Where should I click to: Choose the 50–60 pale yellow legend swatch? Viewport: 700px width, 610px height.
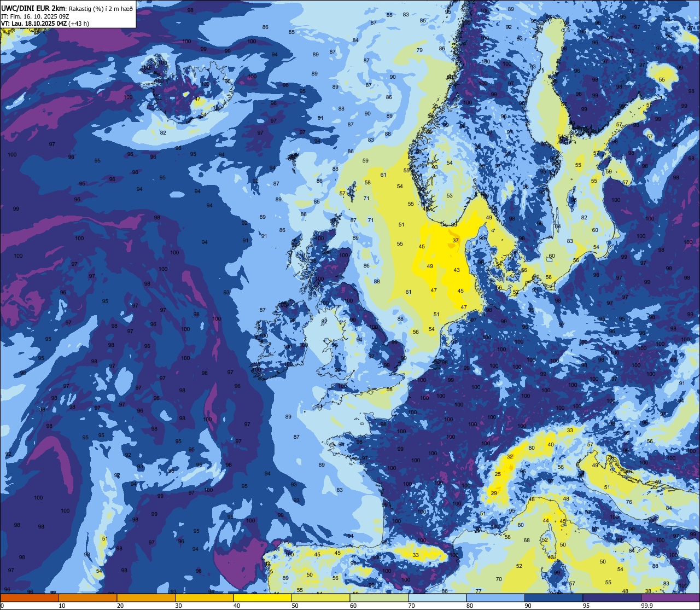pos(320,598)
